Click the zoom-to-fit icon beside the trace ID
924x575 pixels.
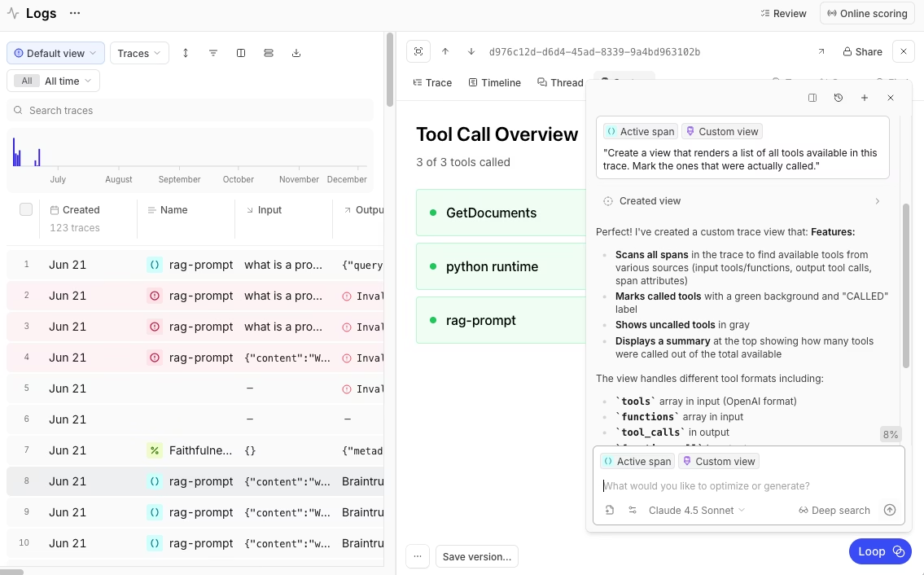point(418,51)
